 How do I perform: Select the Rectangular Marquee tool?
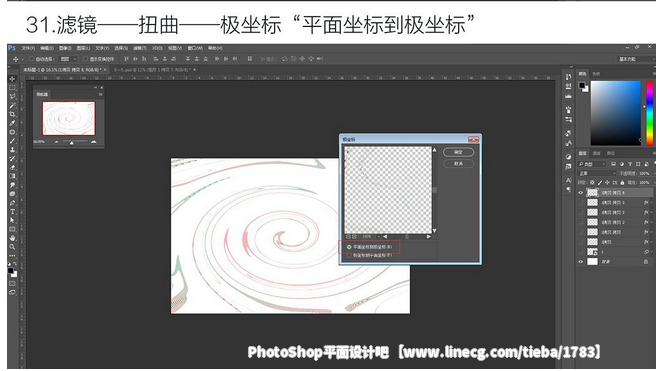(x=12, y=88)
